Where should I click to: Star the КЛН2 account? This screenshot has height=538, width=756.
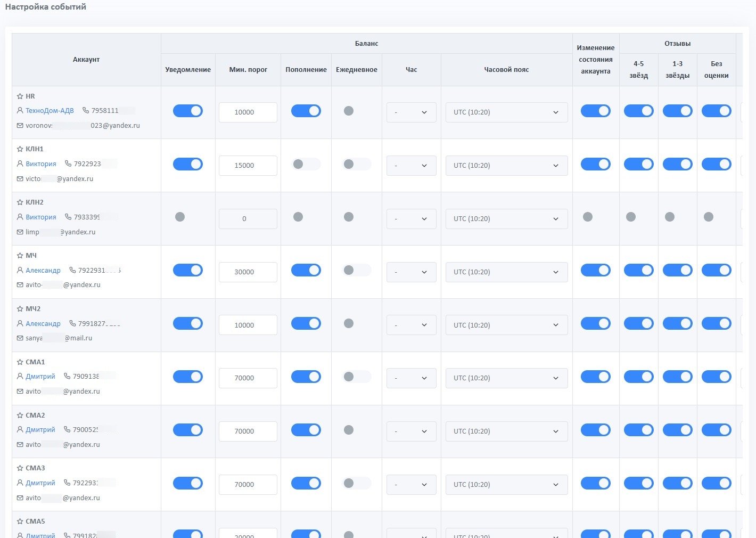pos(20,202)
